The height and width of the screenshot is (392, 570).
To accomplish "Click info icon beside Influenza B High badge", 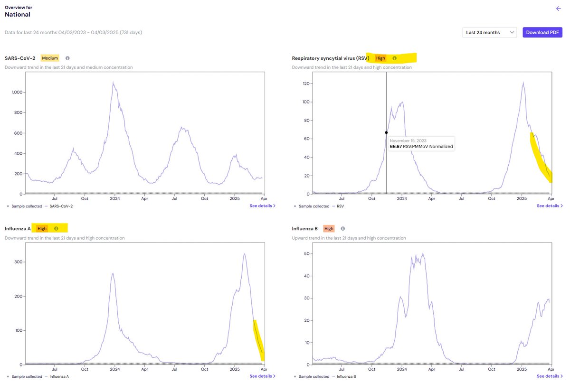I will [x=343, y=228].
